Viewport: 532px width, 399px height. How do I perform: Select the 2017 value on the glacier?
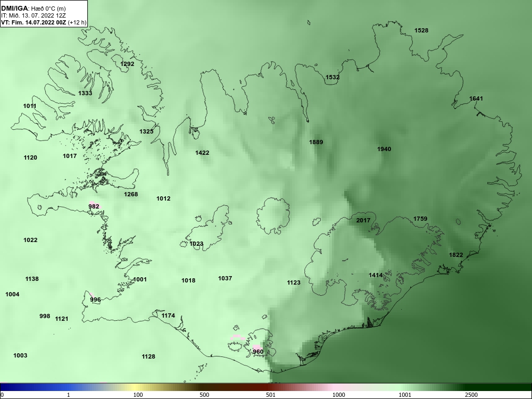pos(363,221)
